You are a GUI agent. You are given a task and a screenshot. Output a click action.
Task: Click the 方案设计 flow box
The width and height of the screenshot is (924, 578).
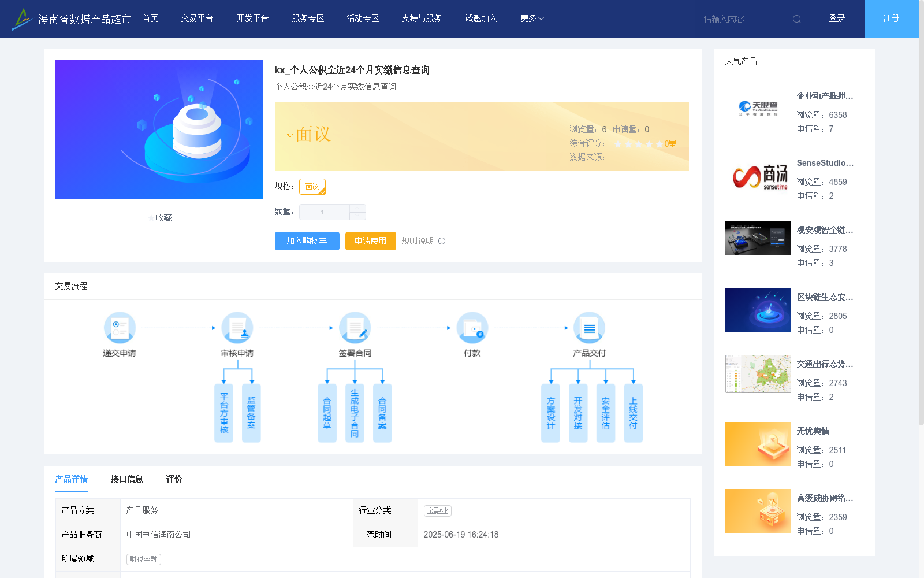(551, 413)
